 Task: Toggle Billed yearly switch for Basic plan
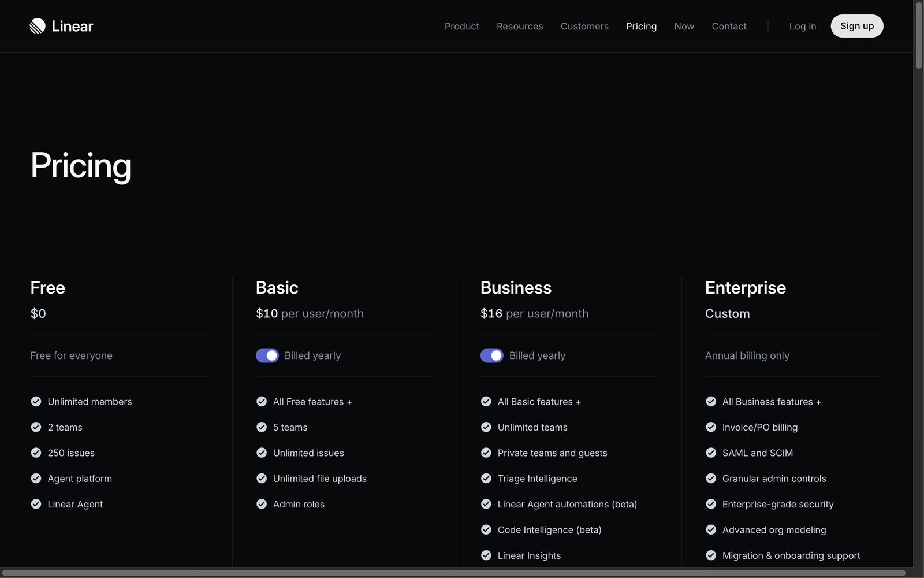point(267,355)
